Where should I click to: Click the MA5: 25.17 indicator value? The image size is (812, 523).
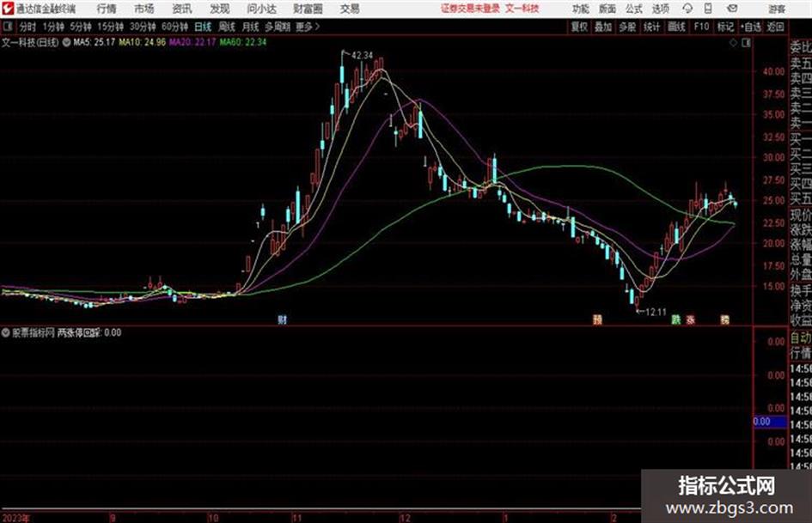tap(95, 42)
